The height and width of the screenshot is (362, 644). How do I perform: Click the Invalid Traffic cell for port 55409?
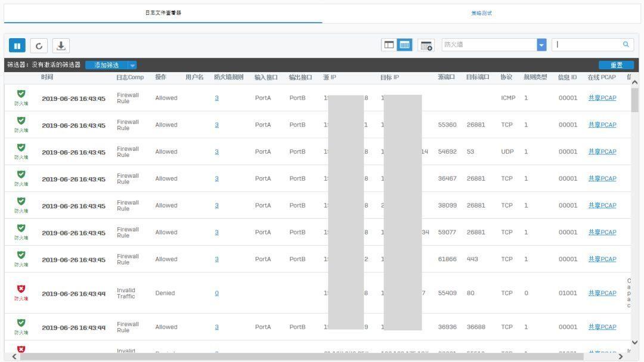pos(126,293)
